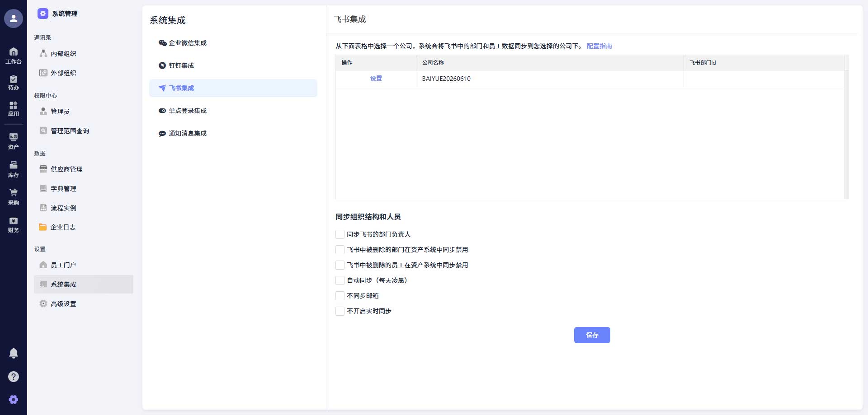Click the 企业日志 folder icon

point(43,227)
